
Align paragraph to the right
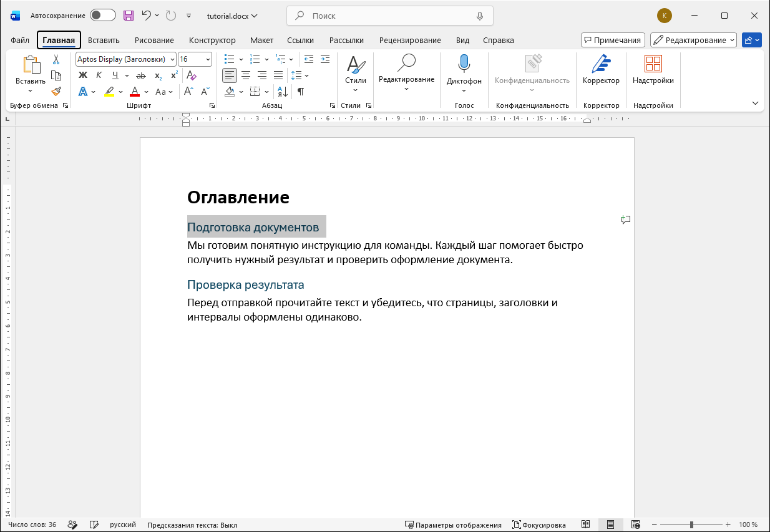point(262,75)
